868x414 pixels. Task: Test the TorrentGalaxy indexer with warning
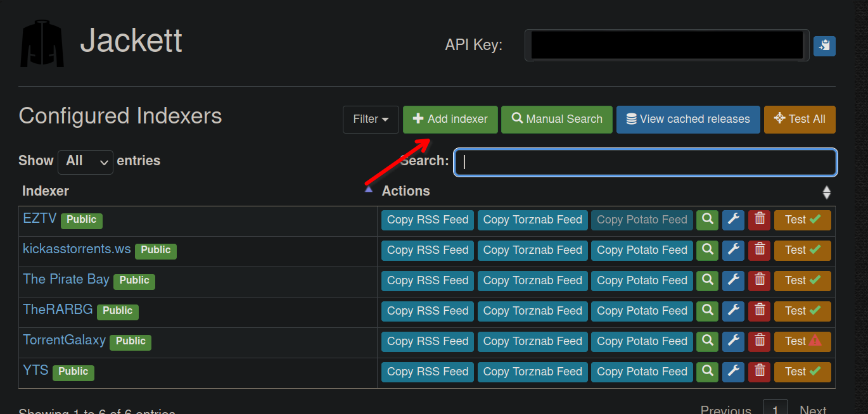pyautogui.click(x=803, y=341)
